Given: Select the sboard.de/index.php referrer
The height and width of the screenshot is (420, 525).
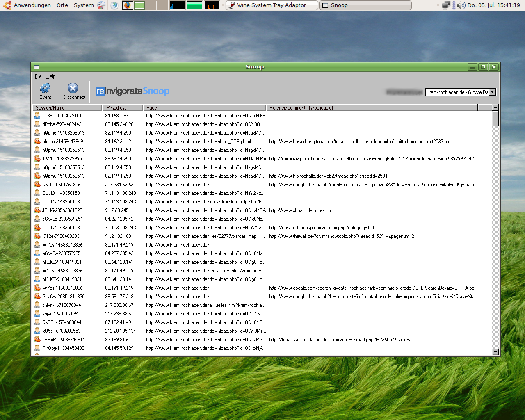Looking at the screenshot, I should pos(301,210).
